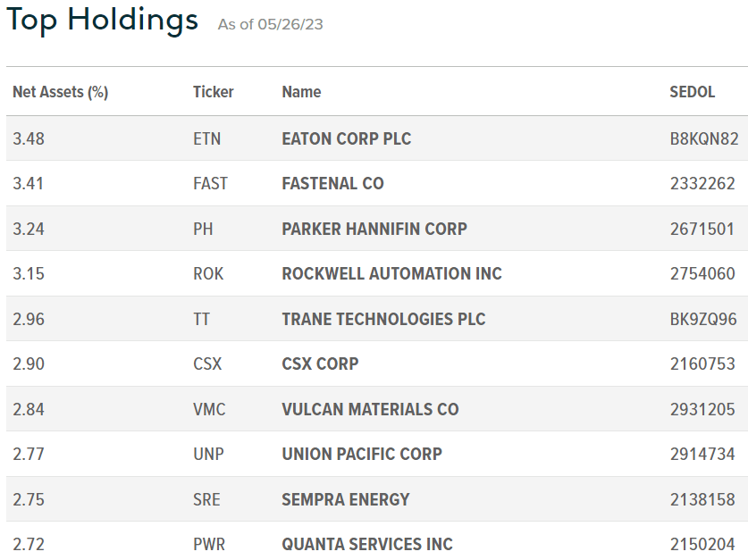Sort by the Net Assets (%) column header
Screen dimensions: 748x560
pyautogui.click(x=61, y=91)
